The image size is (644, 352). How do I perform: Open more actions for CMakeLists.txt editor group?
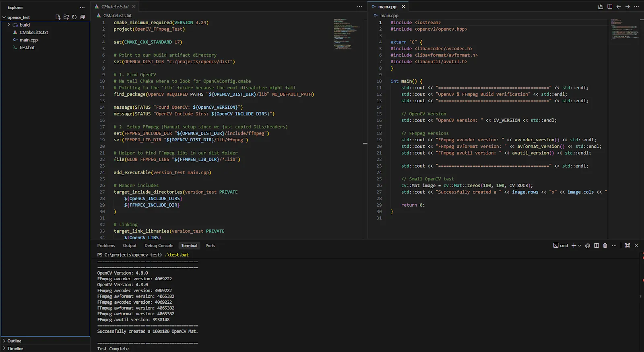[x=359, y=6]
